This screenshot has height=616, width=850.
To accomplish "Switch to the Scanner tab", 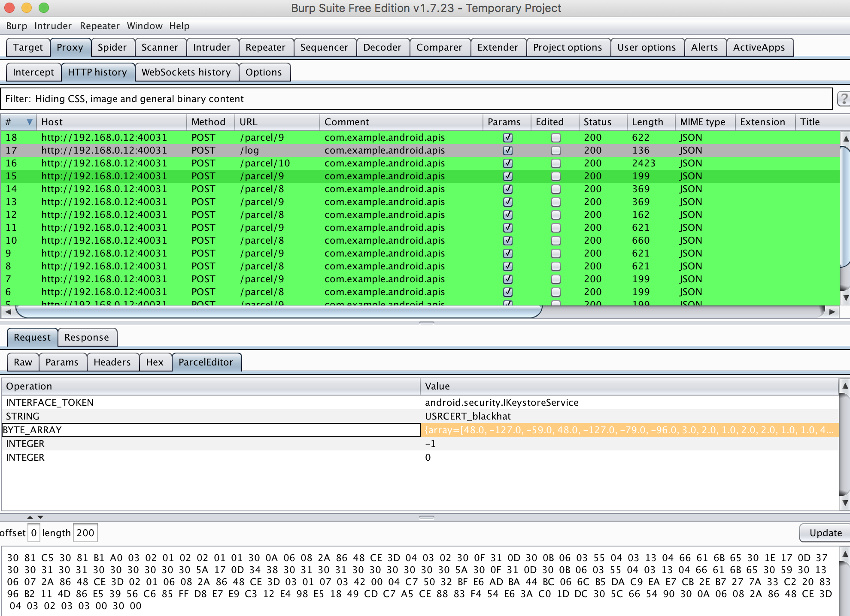I will coord(160,47).
